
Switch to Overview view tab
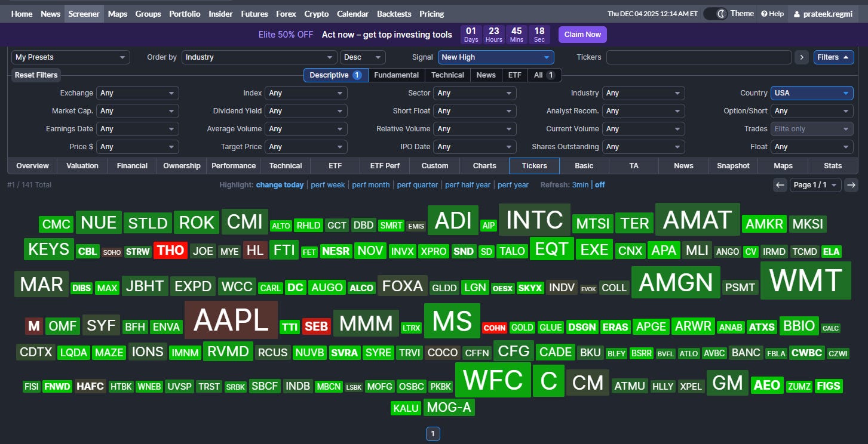pyautogui.click(x=33, y=166)
